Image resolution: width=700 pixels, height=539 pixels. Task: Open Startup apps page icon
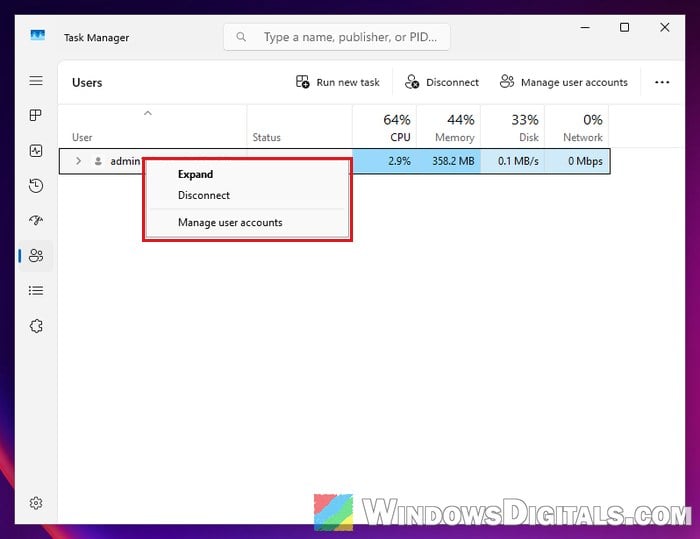[36, 220]
